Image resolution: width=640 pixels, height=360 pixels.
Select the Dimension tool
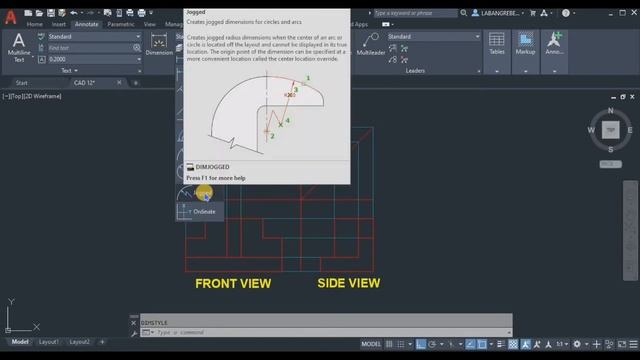pyautogui.click(x=159, y=44)
